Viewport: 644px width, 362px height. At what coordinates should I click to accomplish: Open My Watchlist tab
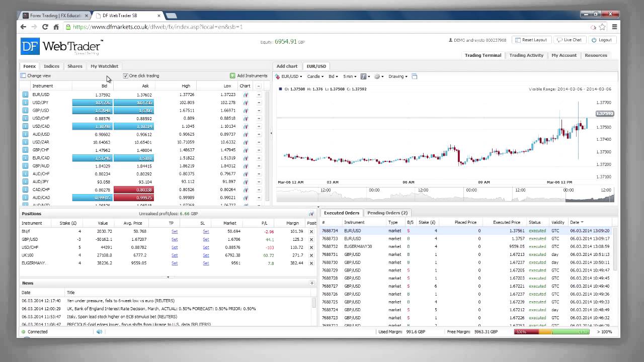click(104, 66)
